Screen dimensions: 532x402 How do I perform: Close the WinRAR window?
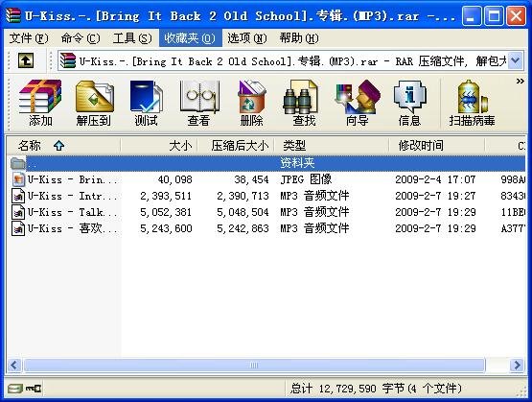coord(516,16)
